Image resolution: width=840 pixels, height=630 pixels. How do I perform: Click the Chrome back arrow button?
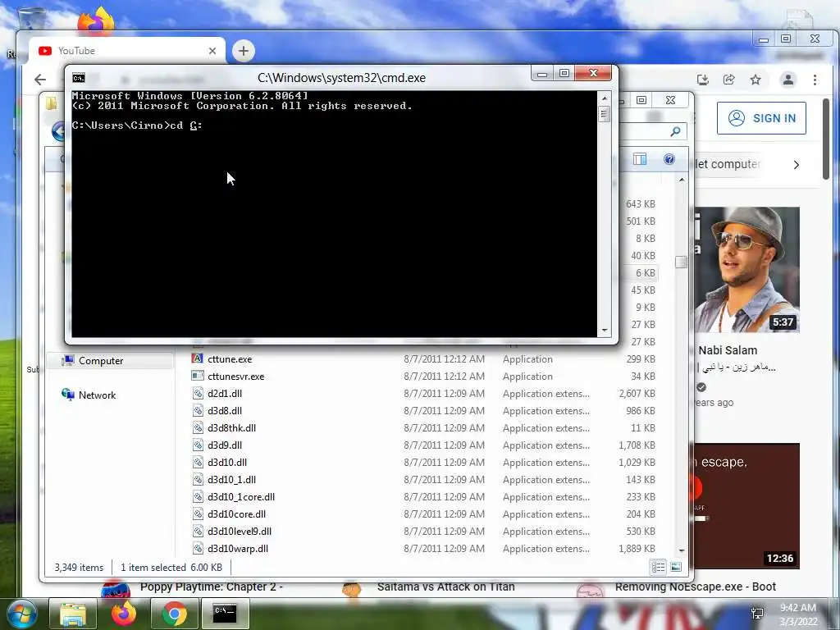click(40, 80)
